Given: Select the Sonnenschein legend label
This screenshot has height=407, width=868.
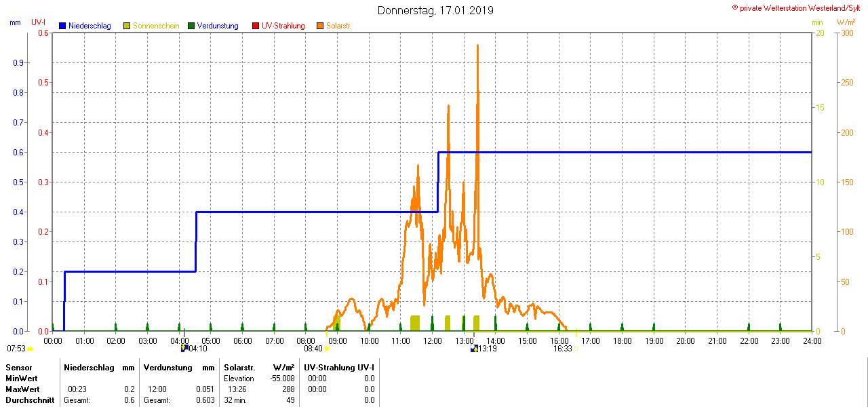Looking at the screenshot, I should tap(156, 26).
